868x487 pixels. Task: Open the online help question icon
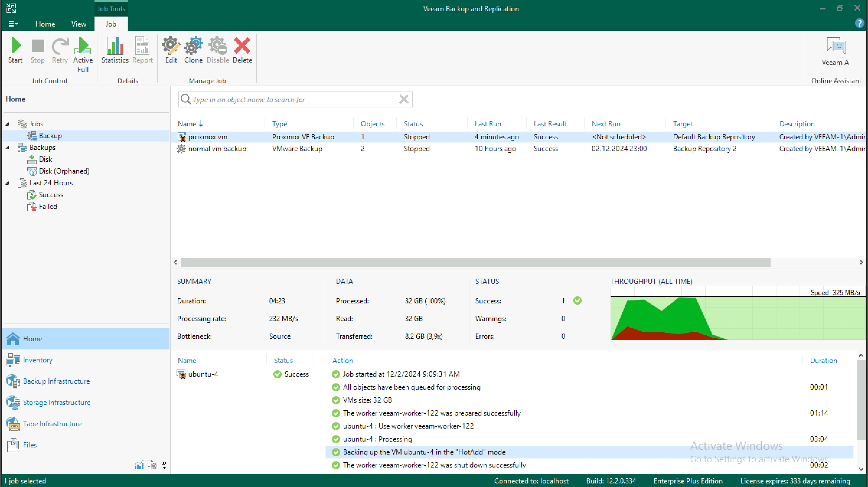tap(859, 23)
